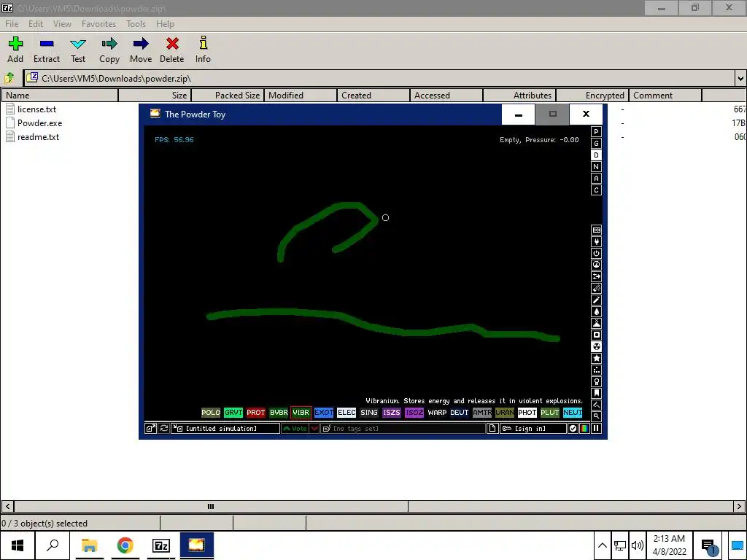Open the Solids square category icon

596,335
